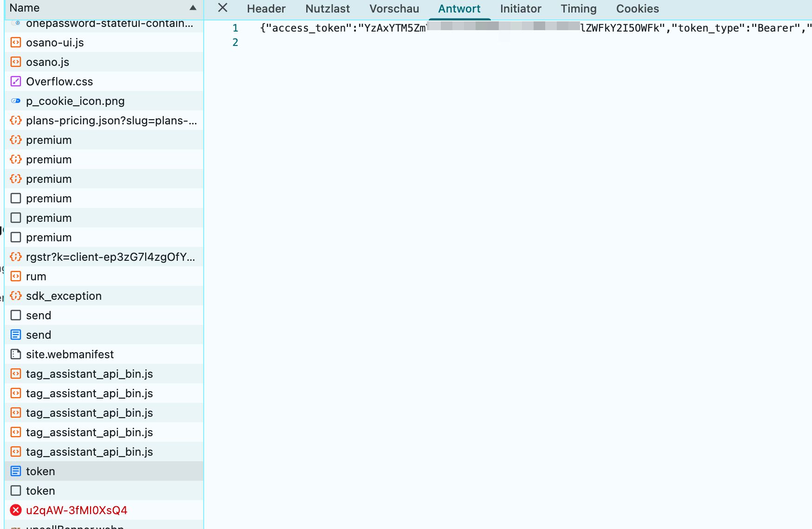Click the JSON icon beside plans-pricing.json
Image resolution: width=812 pixels, height=529 pixels.
pos(16,121)
